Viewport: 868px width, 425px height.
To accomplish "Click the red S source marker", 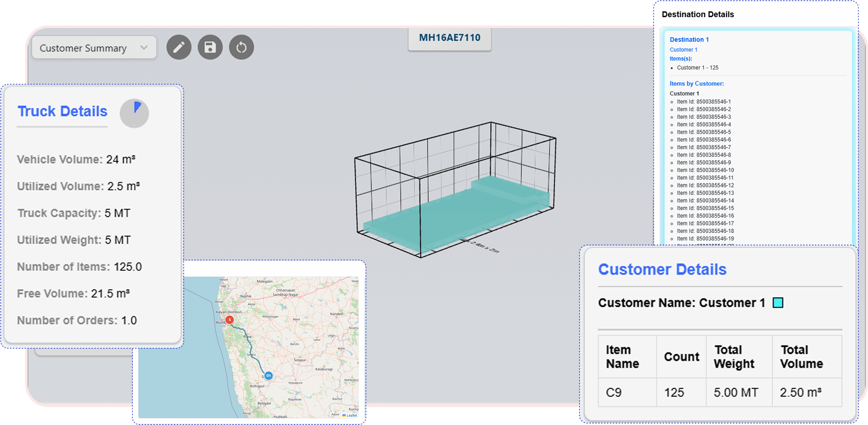I will [x=230, y=320].
